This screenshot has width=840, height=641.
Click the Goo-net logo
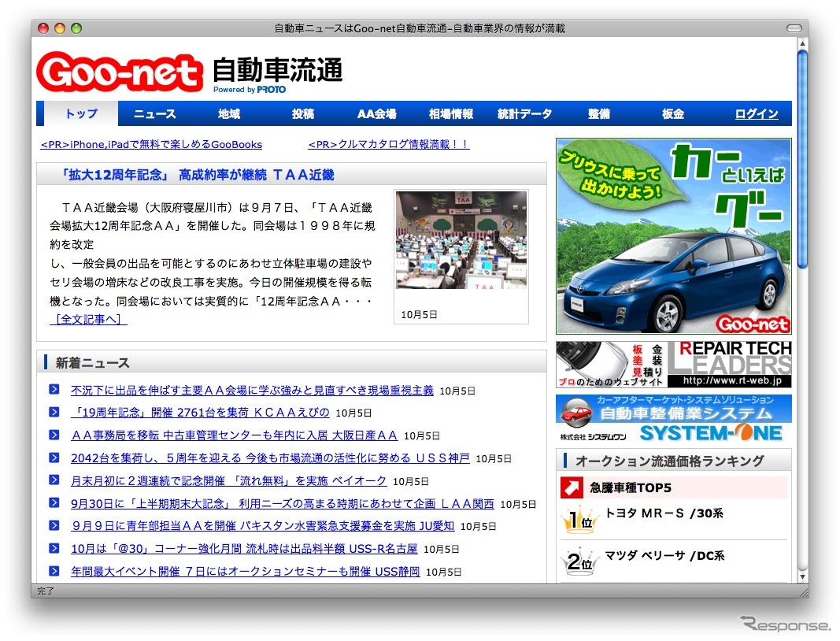(119, 73)
